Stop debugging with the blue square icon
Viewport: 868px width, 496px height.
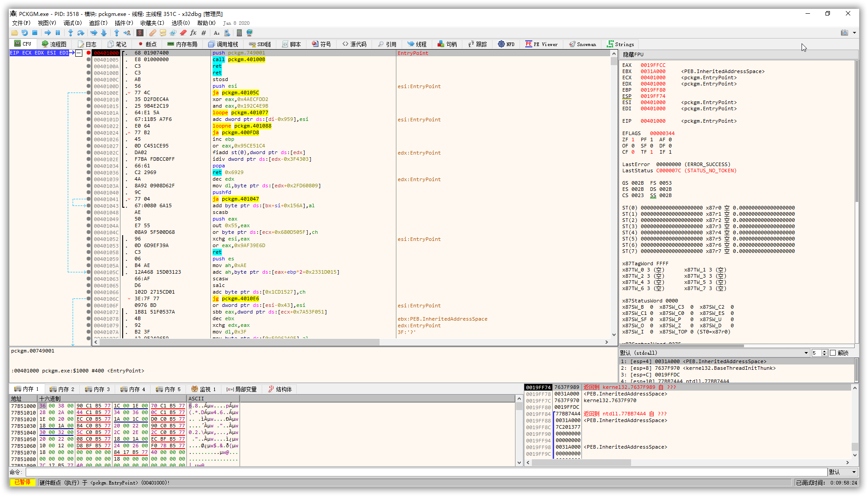(35, 33)
